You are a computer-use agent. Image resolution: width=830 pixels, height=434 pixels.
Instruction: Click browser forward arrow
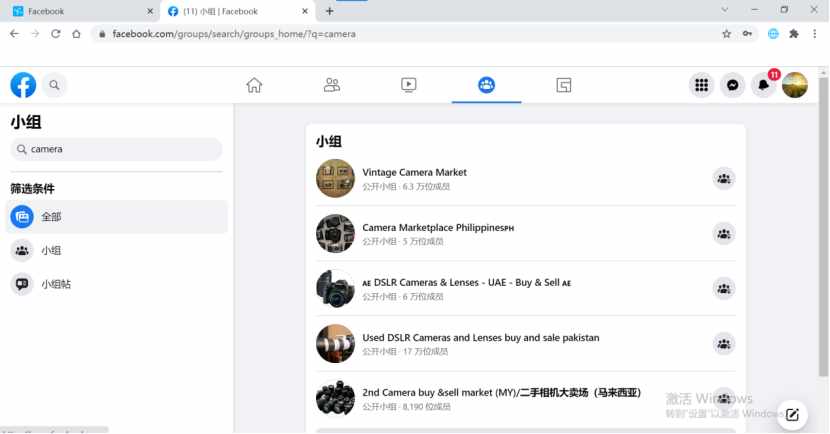coord(35,34)
